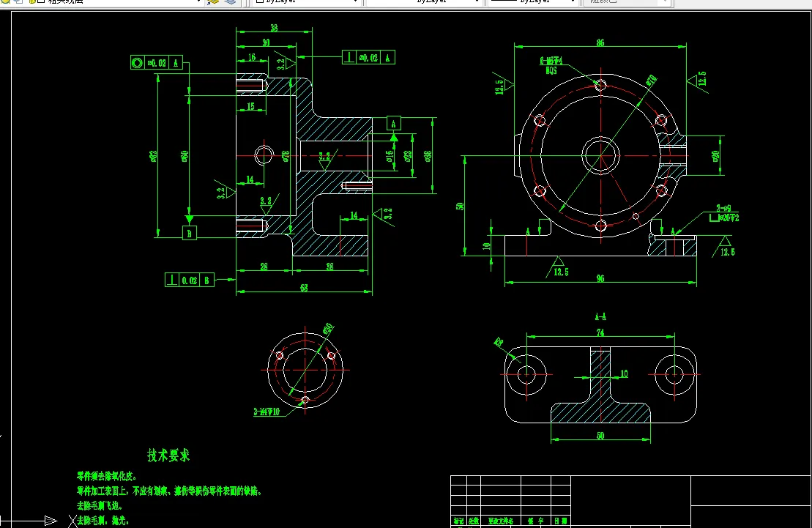This screenshot has width=812, height=528.
Task: Select the 50 dimension below A-A section
Action: [x=600, y=436]
